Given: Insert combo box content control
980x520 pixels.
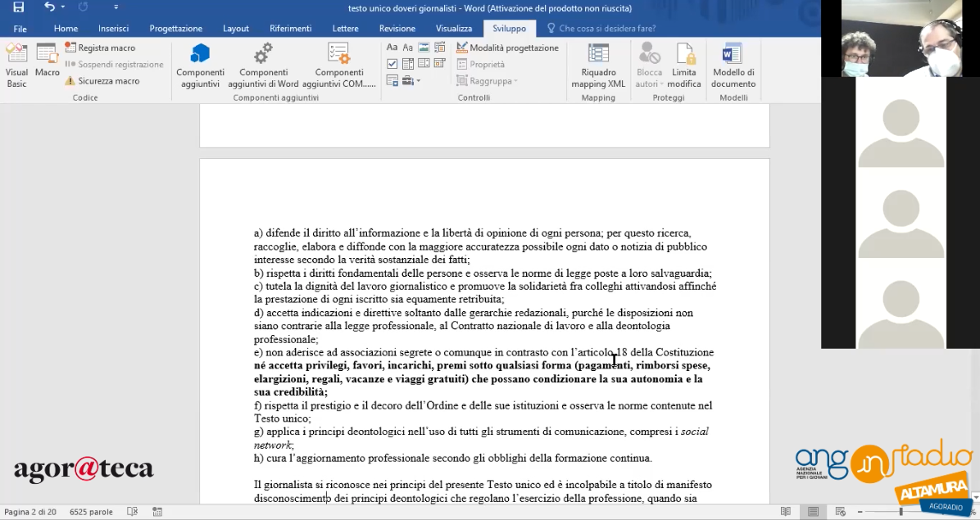Looking at the screenshot, I should tap(407, 64).
